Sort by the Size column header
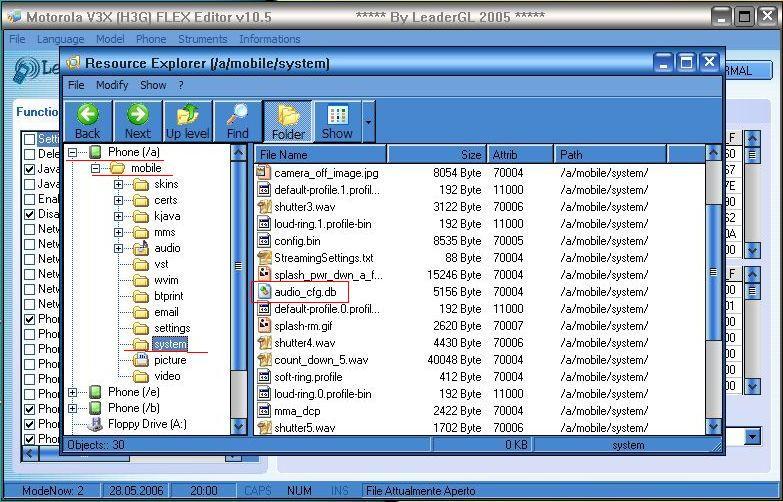The height and width of the screenshot is (502, 783). point(436,154)
